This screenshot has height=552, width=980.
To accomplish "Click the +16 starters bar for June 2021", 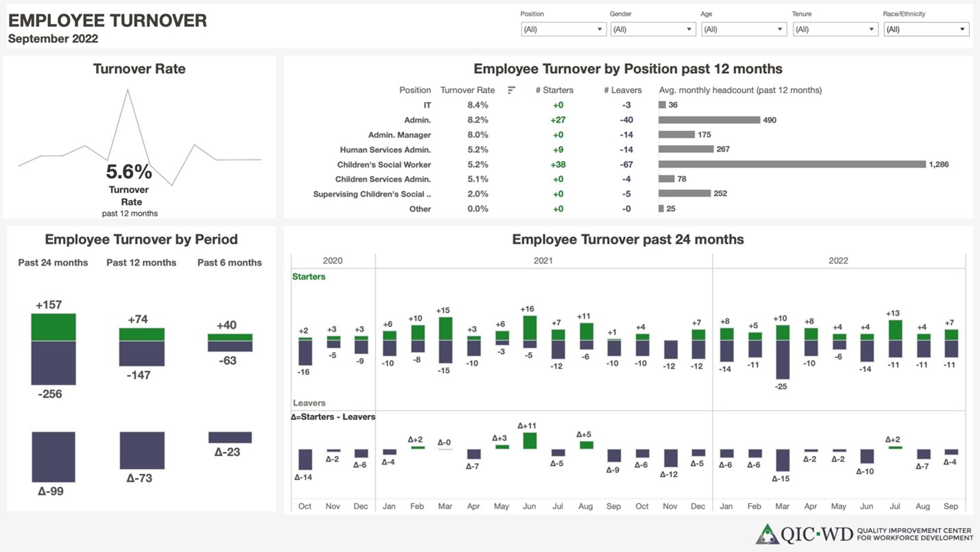I will point(529,327).
